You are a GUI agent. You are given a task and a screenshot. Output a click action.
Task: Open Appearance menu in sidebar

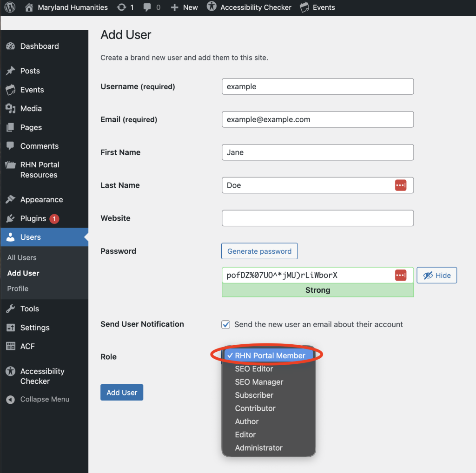44,199
